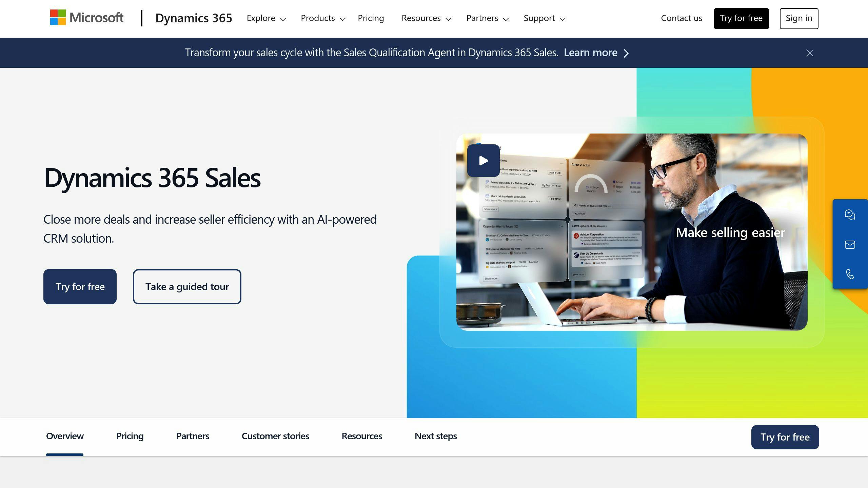
Task: Open the Support dropdown menu
Action: tap(544, 18)
